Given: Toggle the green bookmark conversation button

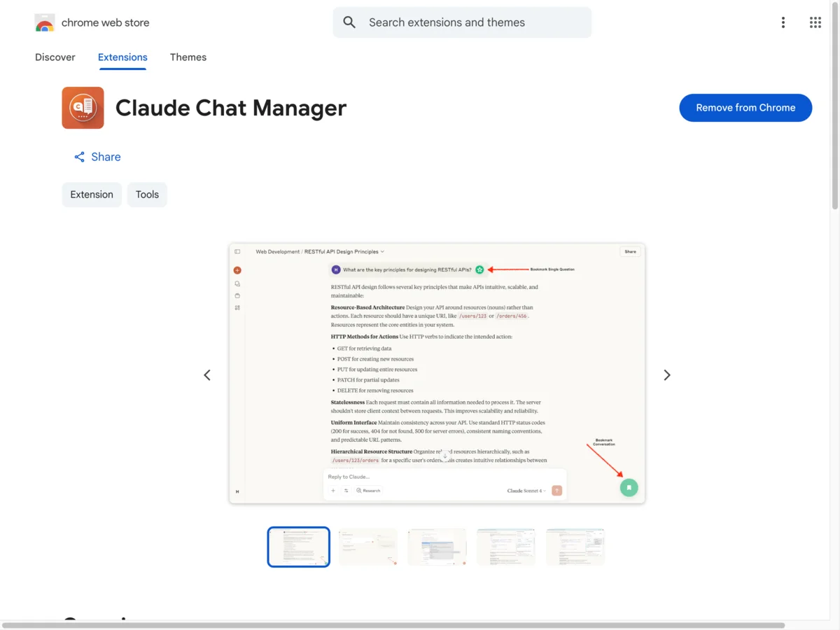Looking at the screenshot, I should tap(629, 487).
